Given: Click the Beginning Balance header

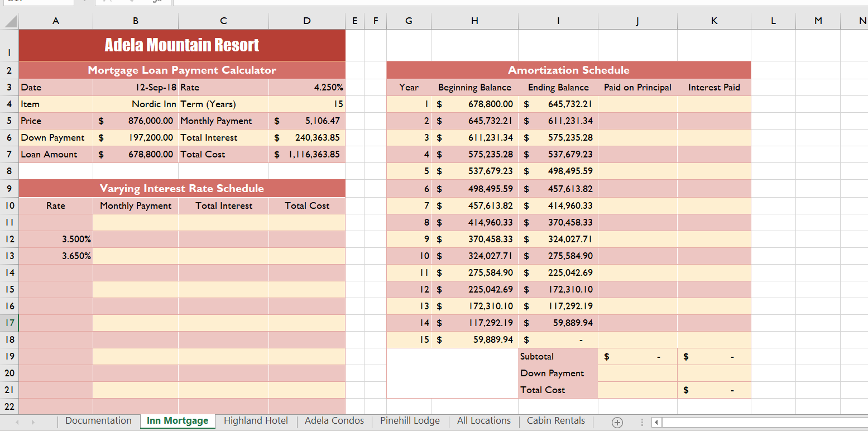Looking at the screenshot, I should [474, 88].
